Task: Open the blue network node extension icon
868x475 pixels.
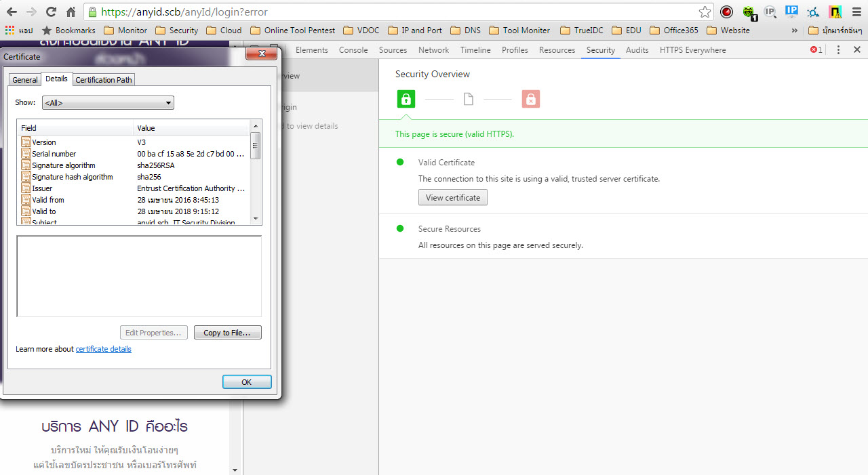Action: click(813, 12)
